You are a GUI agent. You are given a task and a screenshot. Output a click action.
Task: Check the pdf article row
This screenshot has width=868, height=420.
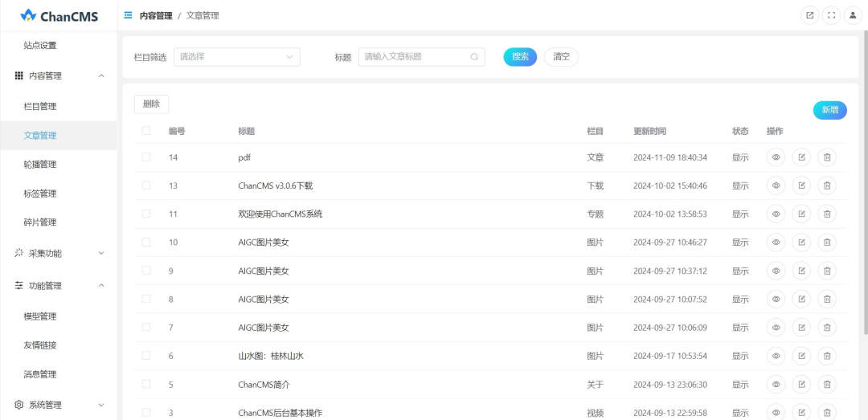coord(146,157)
